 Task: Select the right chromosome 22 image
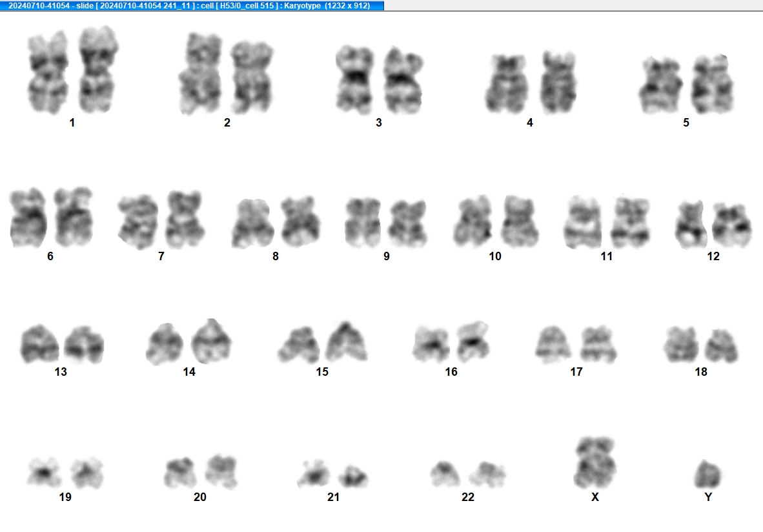pyautogui.click(x=487, y=475)
